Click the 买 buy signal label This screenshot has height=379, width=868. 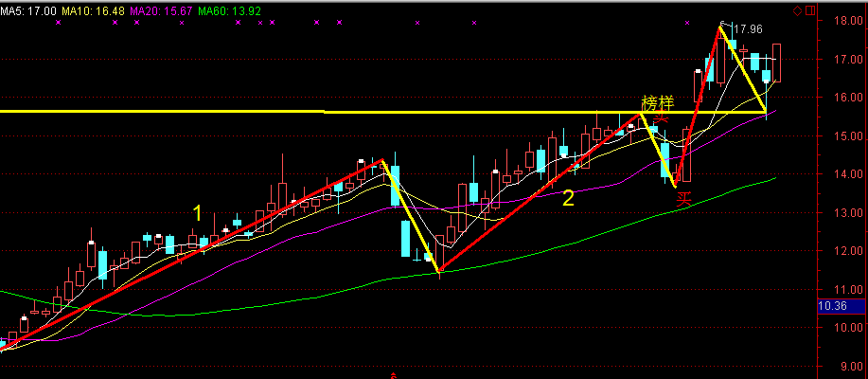tap(685, 198)
